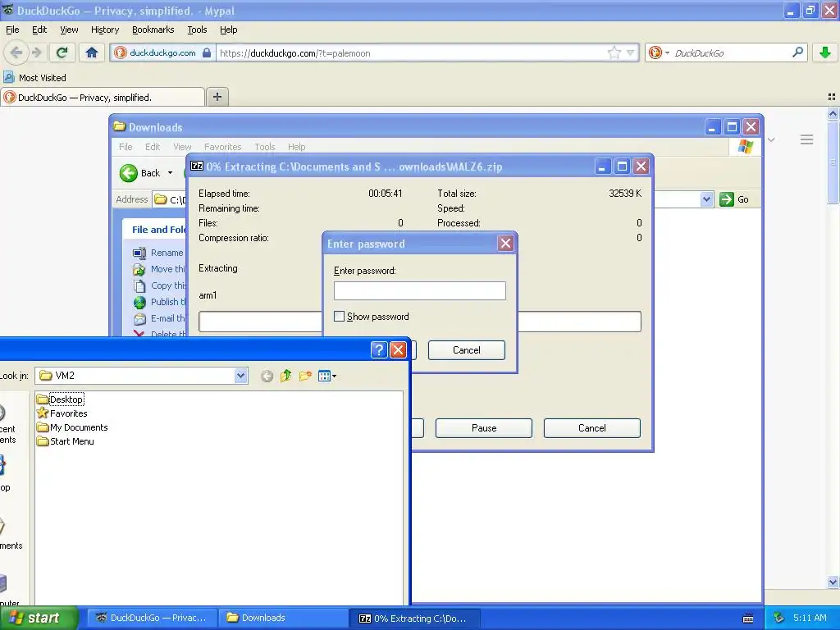Switch to DuckDuckGo taskbar button
840x630 pixels.
pos(152,618)
